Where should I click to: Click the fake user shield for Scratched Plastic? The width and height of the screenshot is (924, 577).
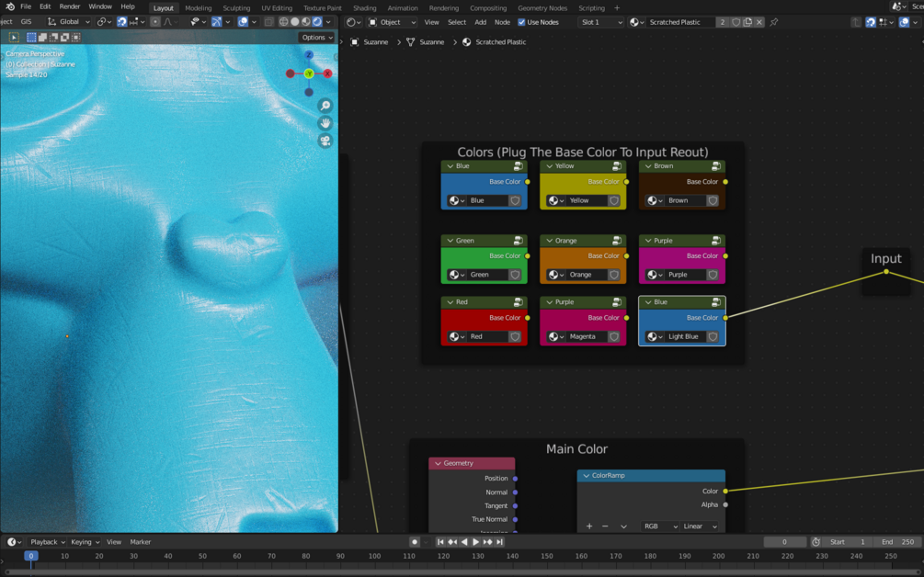tap(736, 22)
